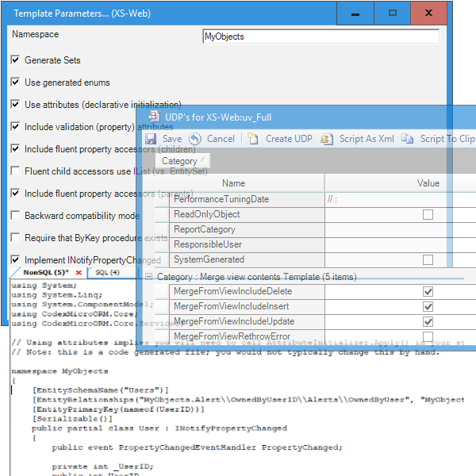The height and width of the screenshot is (476, 476).
Task: Click the Category grouping header chip
Action: [x=182, y=161]
